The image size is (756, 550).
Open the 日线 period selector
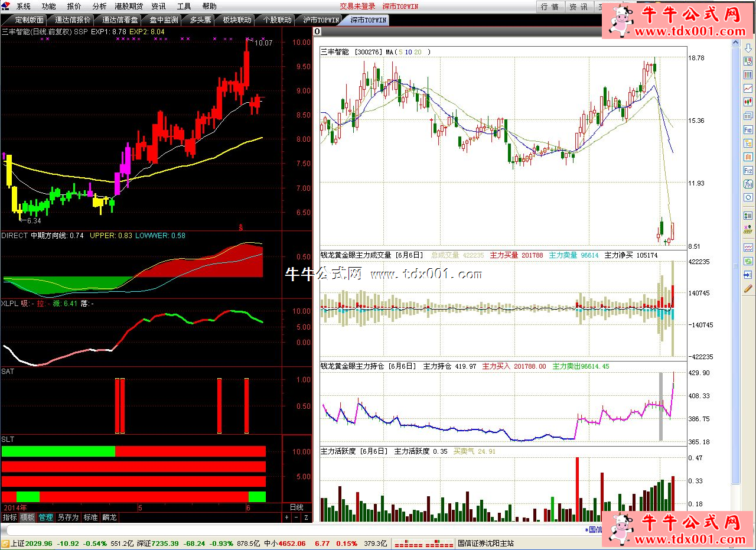296,507
